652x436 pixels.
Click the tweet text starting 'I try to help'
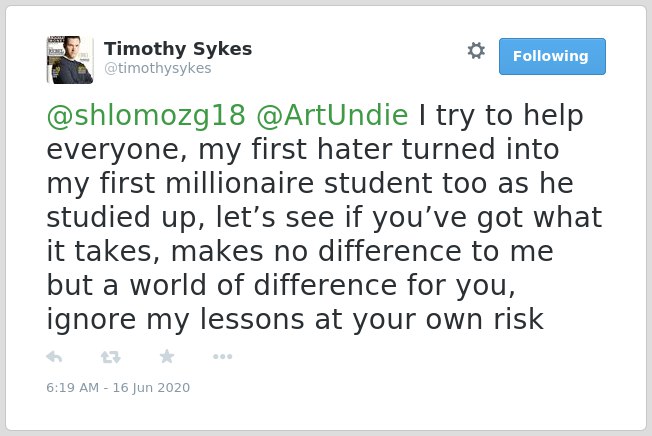click(x=324, y=217)
